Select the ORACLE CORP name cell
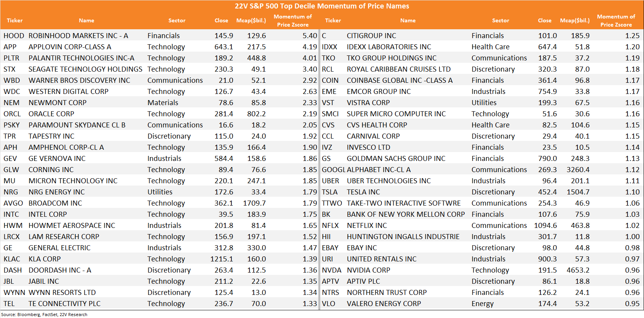Screen dimensions: 644x318 pos(51,114)
